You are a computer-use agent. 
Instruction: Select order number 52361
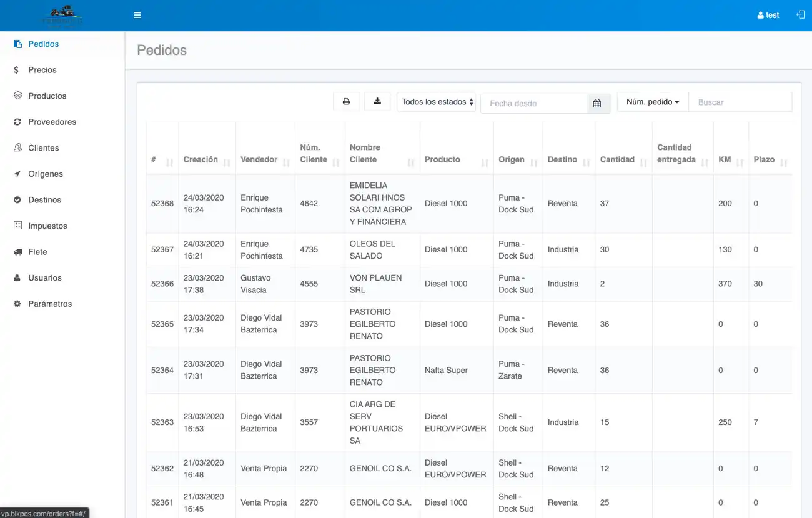(162, 502)
